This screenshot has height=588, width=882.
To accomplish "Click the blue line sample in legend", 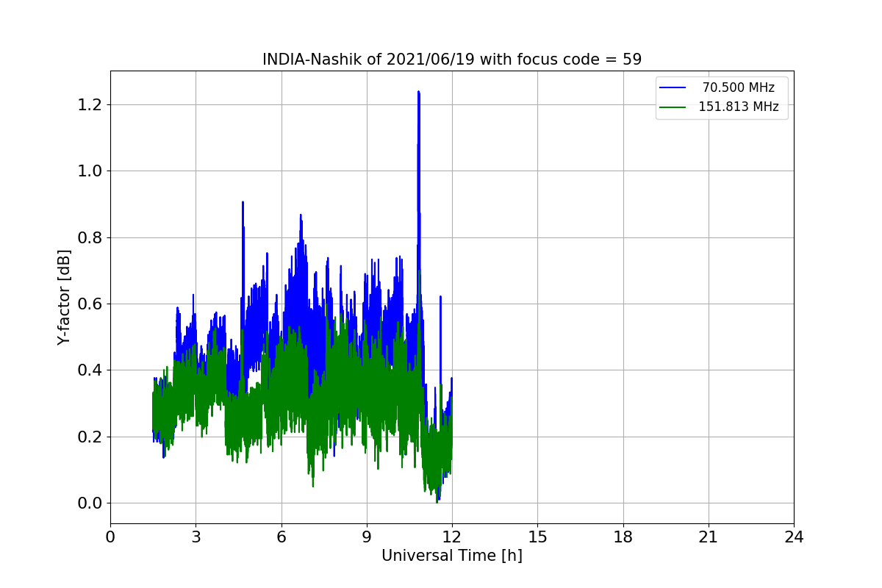I will [x=673, y=88].
